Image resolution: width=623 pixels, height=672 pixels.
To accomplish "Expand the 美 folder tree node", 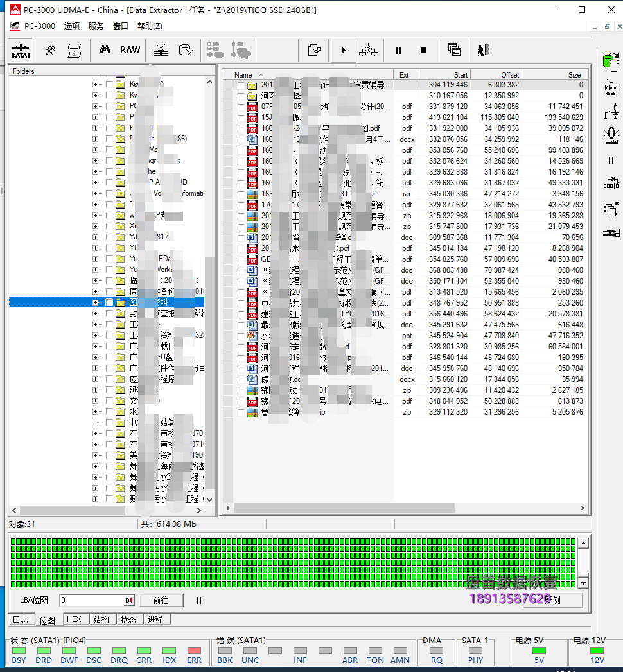I will (95, 455).
